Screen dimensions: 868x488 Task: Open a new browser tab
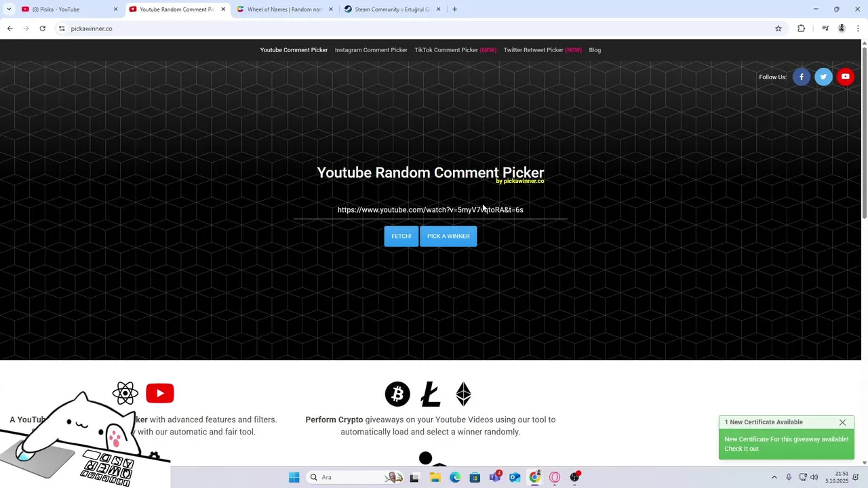pos(454,9)
